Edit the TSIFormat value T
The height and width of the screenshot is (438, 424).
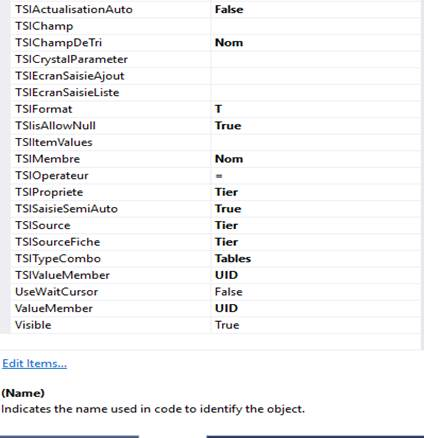pyautogui.click(x=219, y=109)
